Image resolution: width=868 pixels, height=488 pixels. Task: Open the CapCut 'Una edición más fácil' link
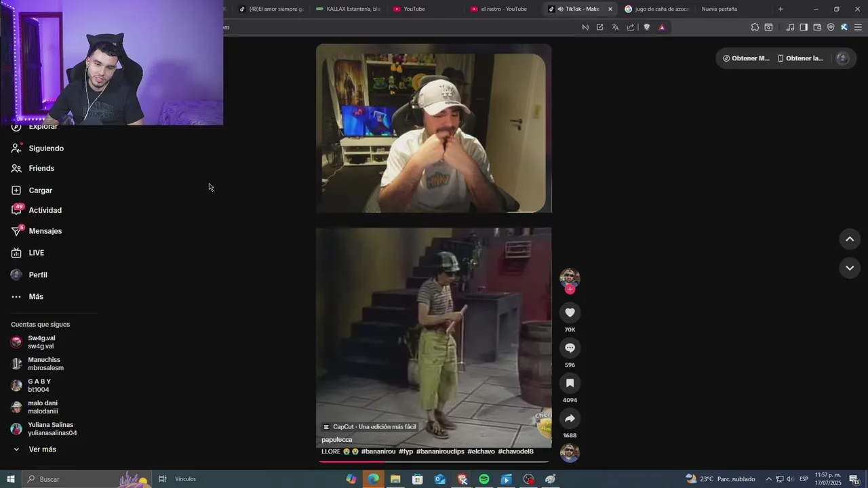point(370,427)
